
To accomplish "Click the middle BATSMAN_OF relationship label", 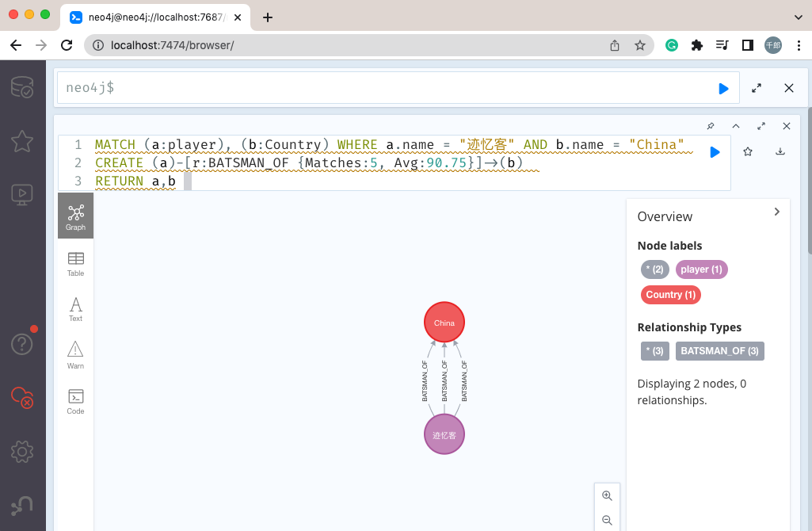I will (444, 380).
